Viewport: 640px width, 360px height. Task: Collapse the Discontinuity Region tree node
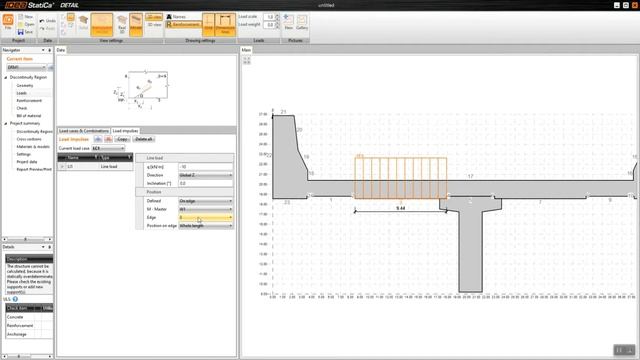point(6,77)
